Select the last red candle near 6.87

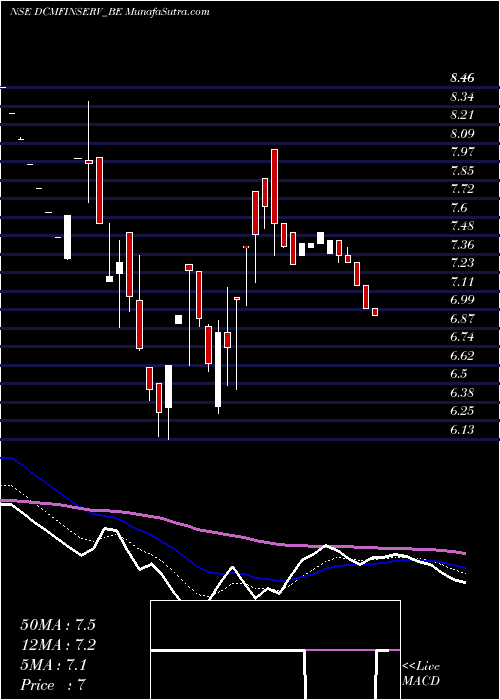375,312
